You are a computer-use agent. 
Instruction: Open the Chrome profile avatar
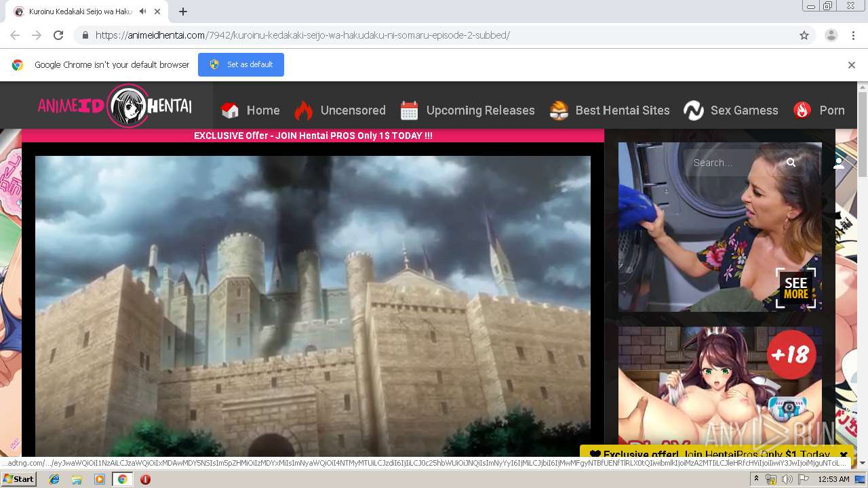point(831,35)
